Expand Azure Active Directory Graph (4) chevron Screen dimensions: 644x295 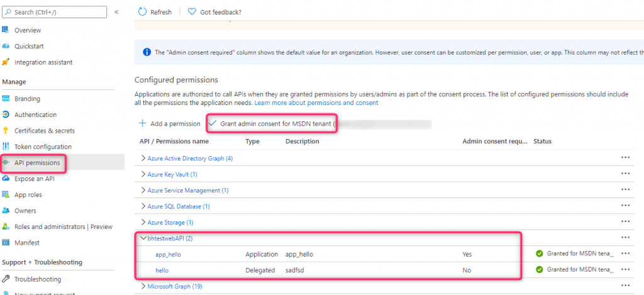coord(143,158)
